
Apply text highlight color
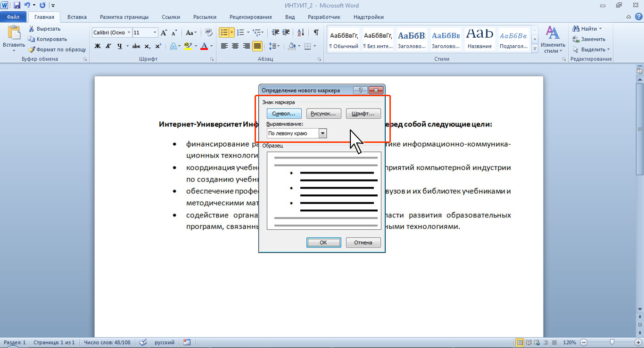tap(188, 46)
